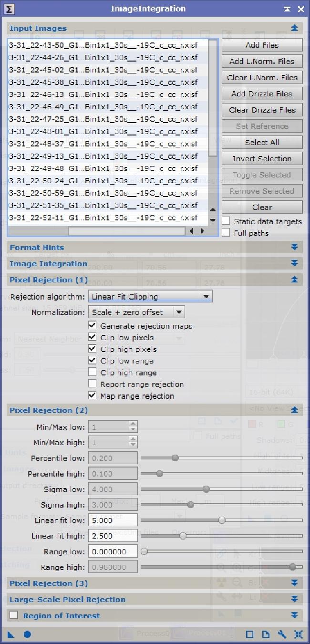
Task: Open Rejection algorithm dropdown
Action: coord(150,297)
